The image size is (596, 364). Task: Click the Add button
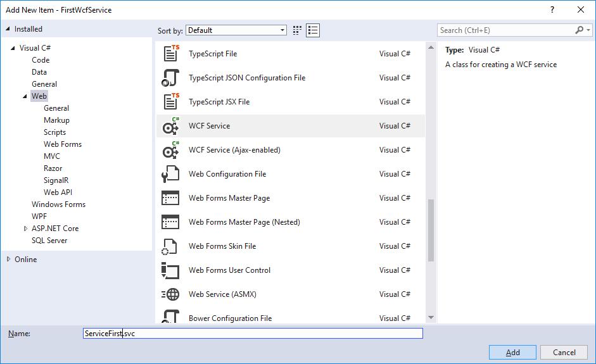(512, 352)
